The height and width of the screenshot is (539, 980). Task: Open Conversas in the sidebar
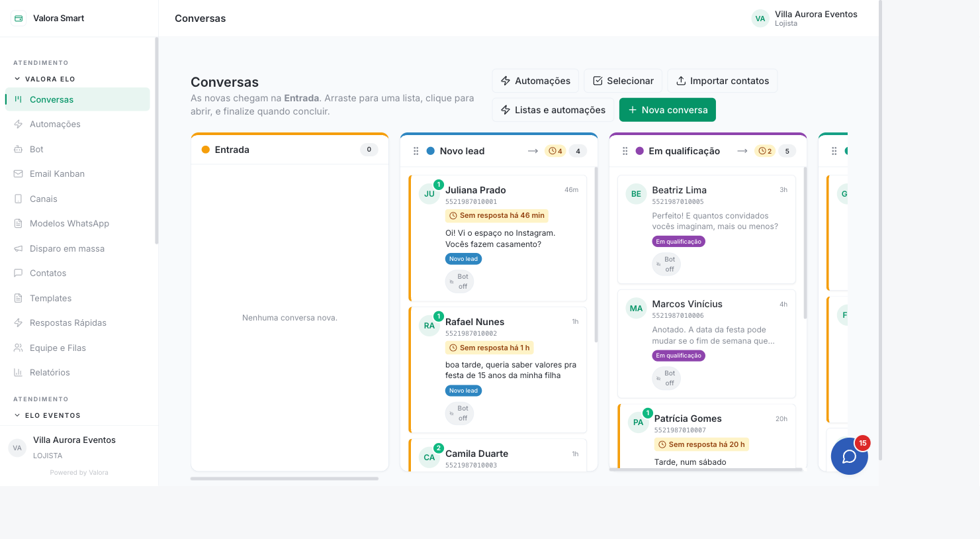(x=77, y=99)
